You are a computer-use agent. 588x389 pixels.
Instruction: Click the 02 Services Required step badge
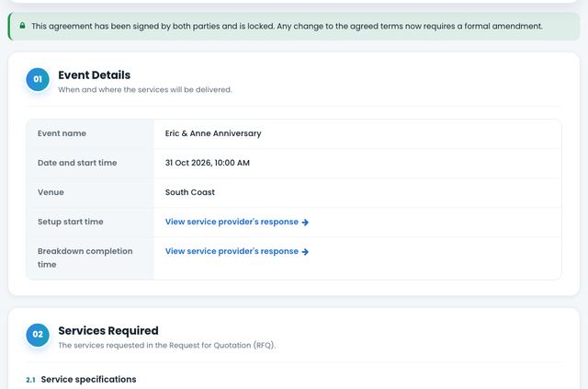tap(38, 335)
